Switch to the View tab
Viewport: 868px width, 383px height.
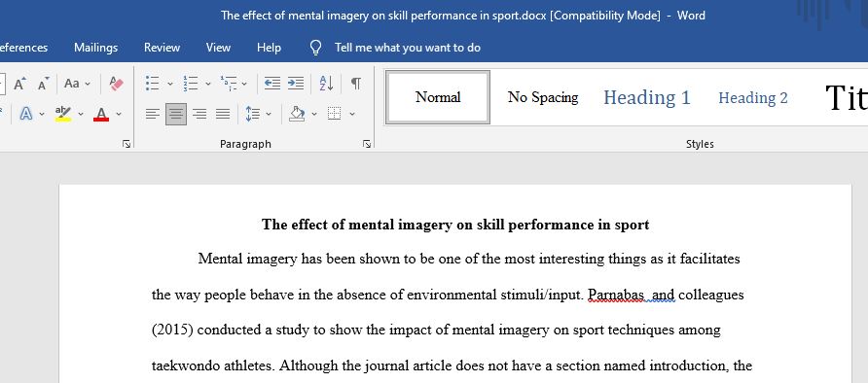(x=218, y=48)
